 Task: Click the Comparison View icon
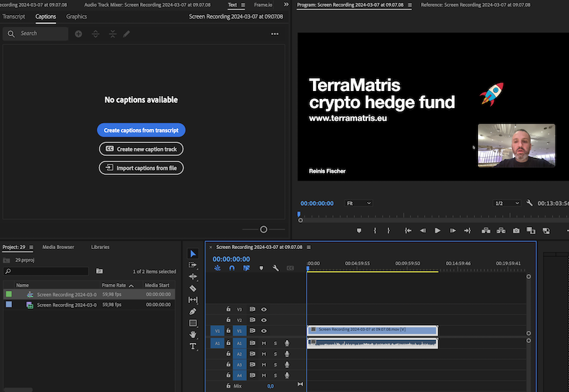(531, 231)
